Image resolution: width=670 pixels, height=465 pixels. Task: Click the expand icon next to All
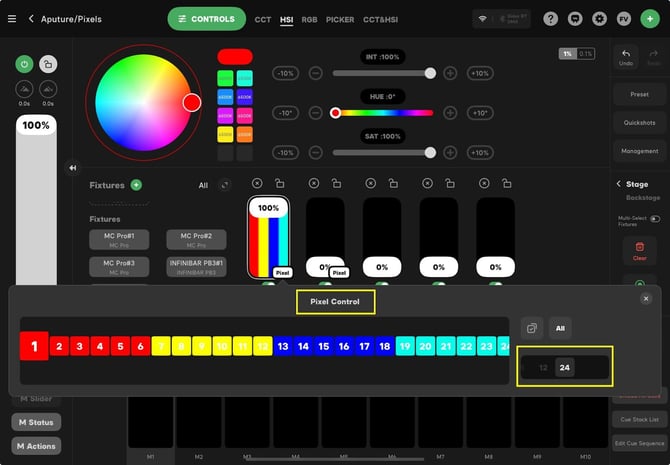pyautogui.click(x=224, y=185)
